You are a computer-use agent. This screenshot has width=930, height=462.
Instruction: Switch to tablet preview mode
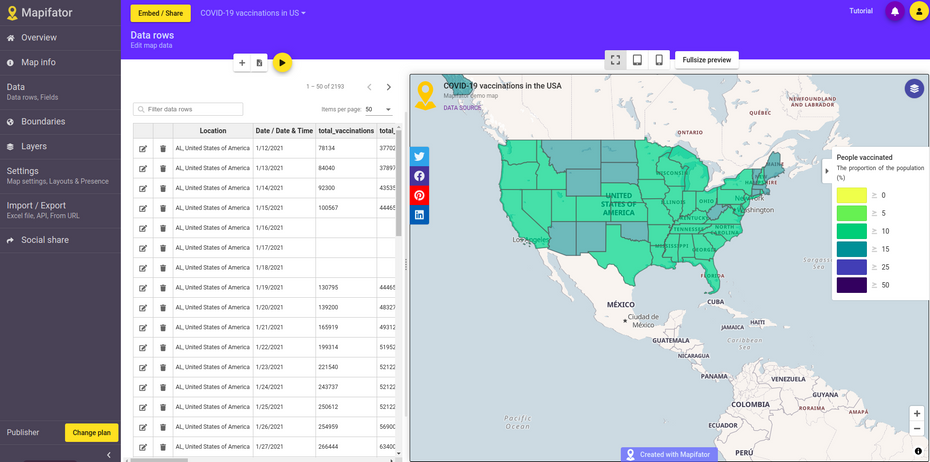637,60
